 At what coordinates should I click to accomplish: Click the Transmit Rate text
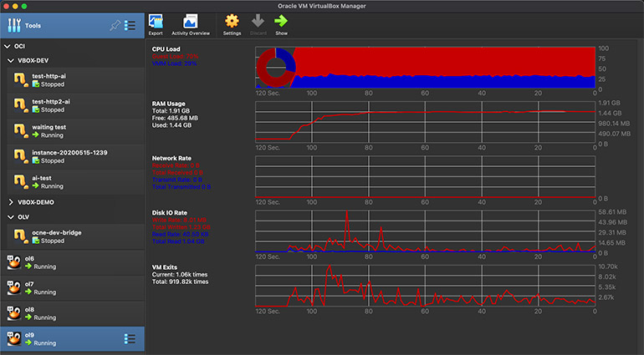click(x=177, y=180)
